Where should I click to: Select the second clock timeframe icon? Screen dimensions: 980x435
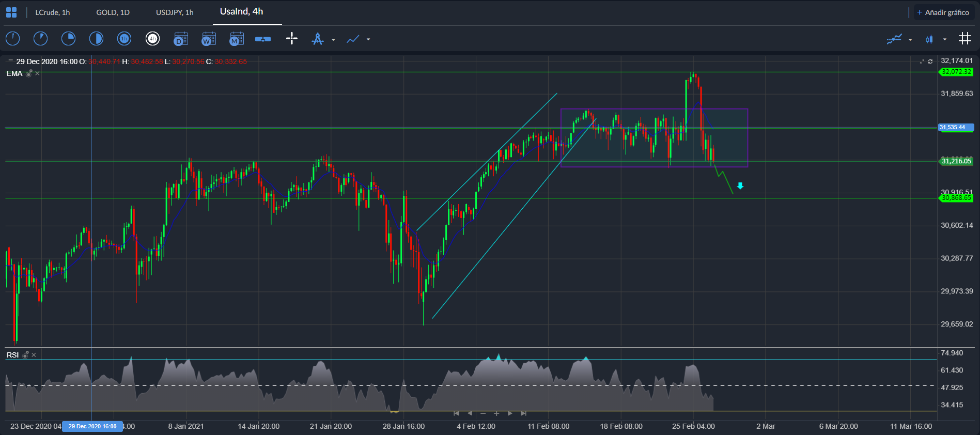coord(40,39)
